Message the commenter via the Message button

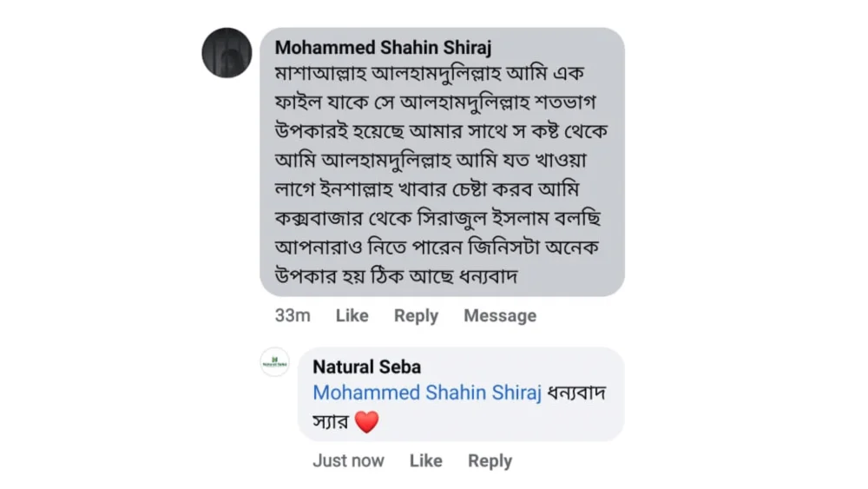pyautogui.click(x=500, y=315)
